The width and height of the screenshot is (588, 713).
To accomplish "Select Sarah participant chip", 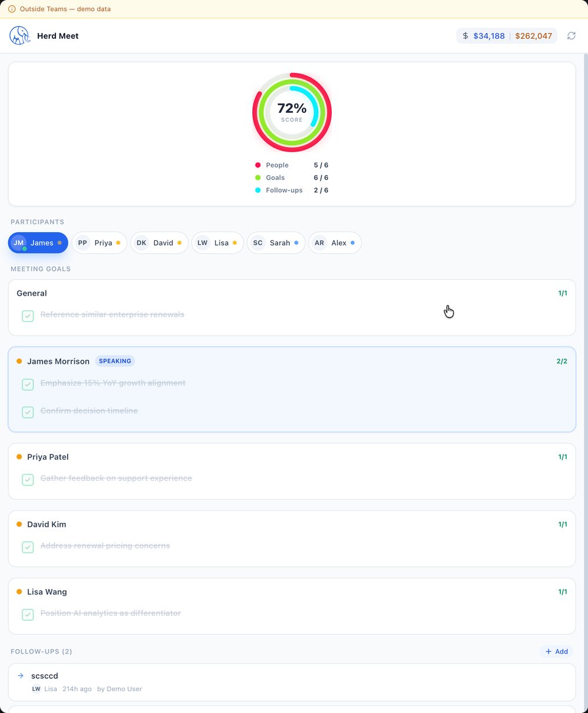I will (x=276, y=243).
